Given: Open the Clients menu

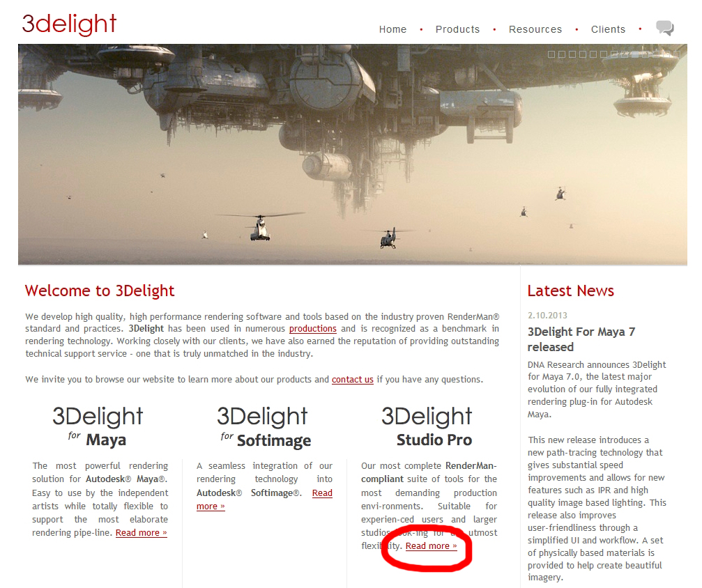Looking at the screenshot, I should click(608, 29).
